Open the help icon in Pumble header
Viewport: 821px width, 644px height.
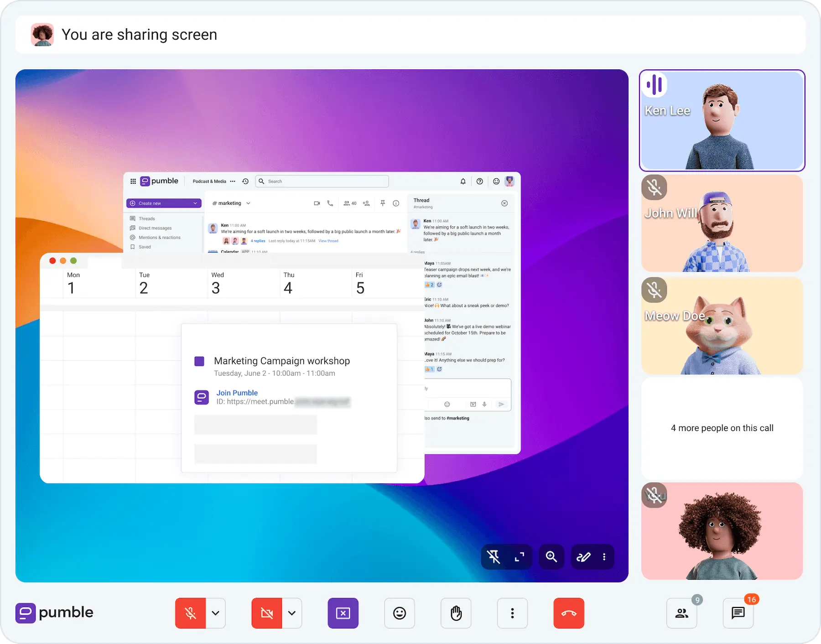point(480,181)
